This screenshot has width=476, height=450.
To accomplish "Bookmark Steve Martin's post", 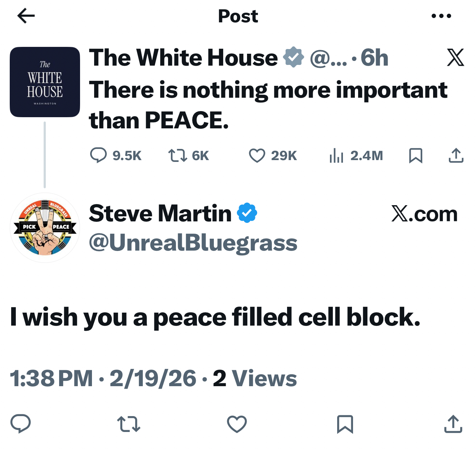I will coord(345,424).
